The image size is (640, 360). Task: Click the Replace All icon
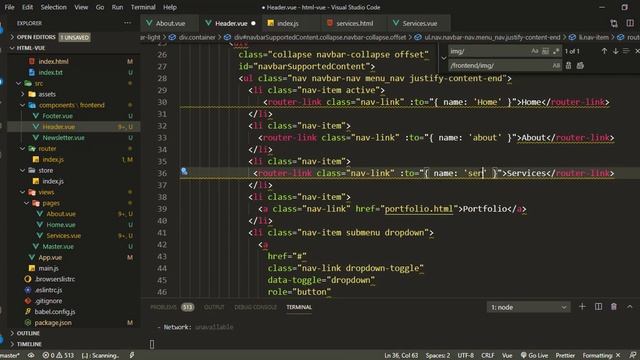(580, 65)
